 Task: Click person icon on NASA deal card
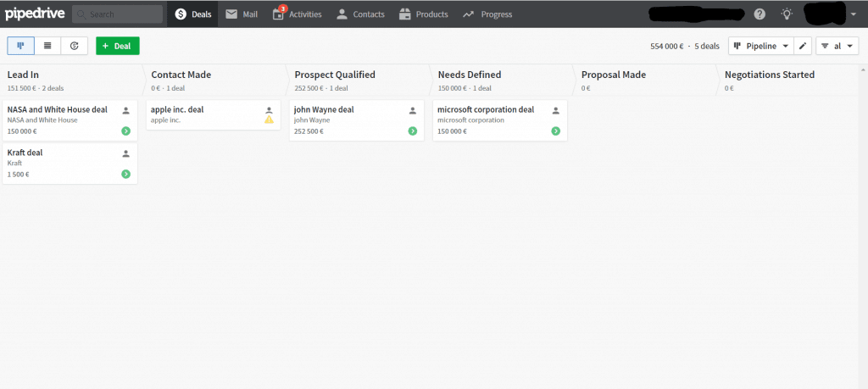point(125,111)
